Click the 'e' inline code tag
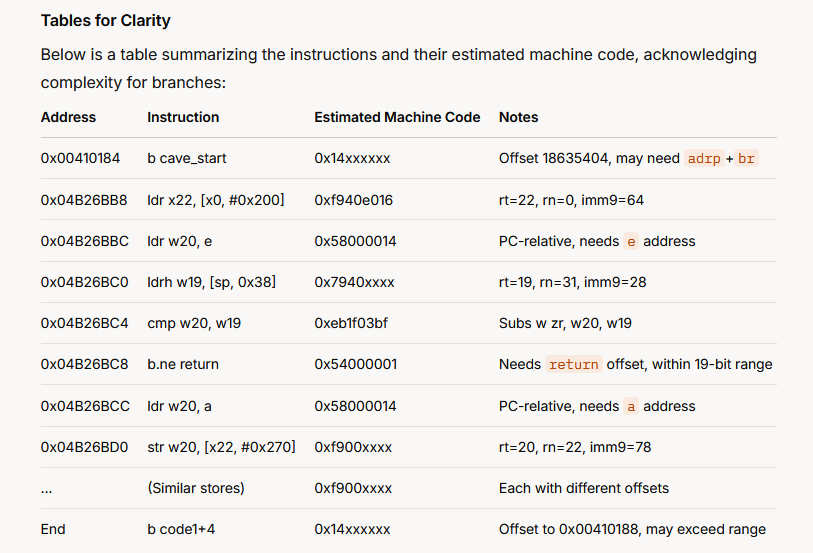813x553 pixels. tap(631, 242)
